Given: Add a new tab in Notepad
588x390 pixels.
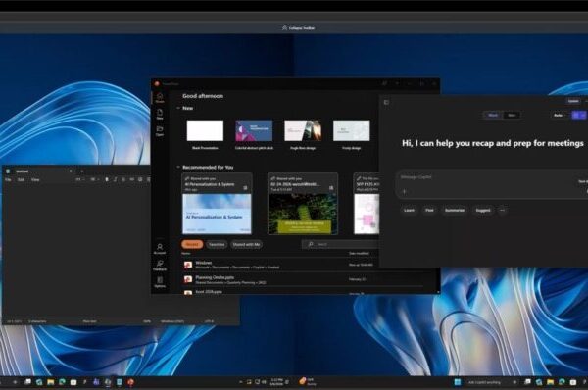Looking at the screenshot, I should point(82,171).
